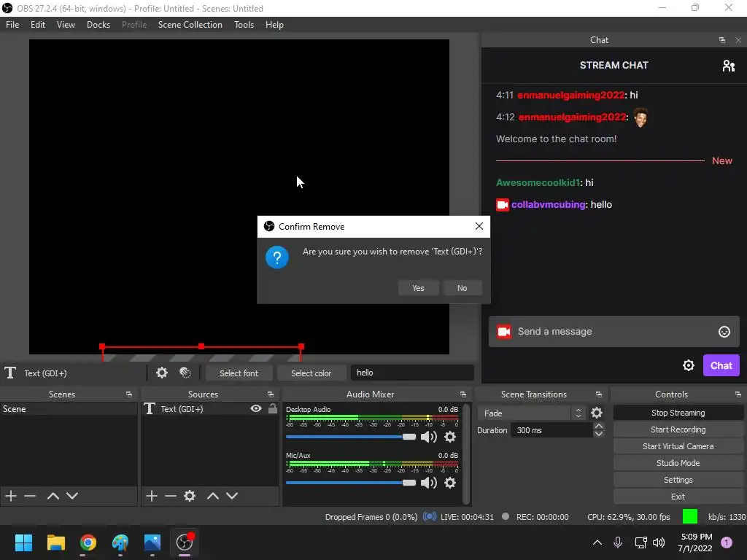Send message with purple Chat button
747x560 pixels.
(721, 365)
